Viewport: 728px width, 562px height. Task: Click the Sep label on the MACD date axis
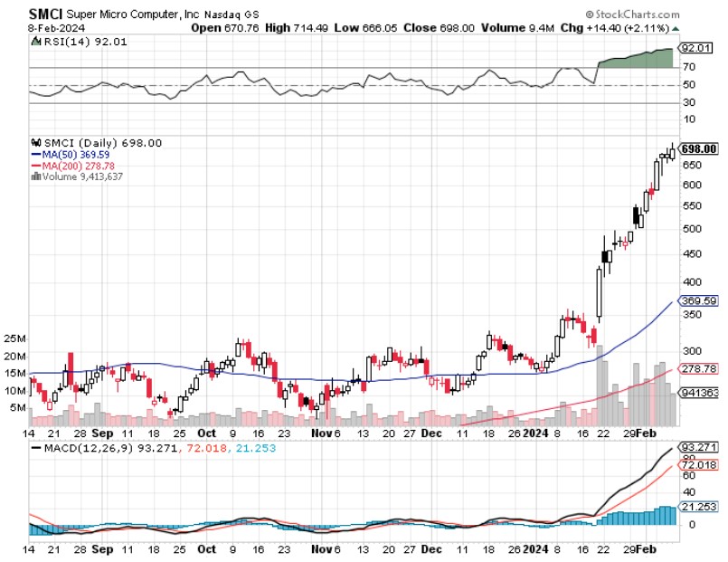pos(102,549)
